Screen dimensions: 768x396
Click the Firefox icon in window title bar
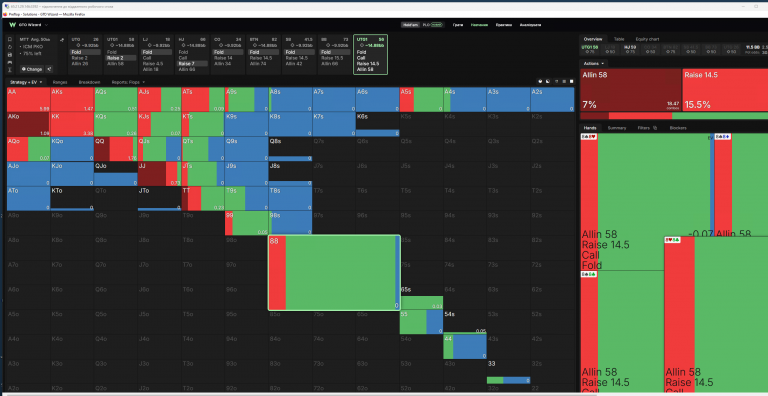click(x=5, y=15)
